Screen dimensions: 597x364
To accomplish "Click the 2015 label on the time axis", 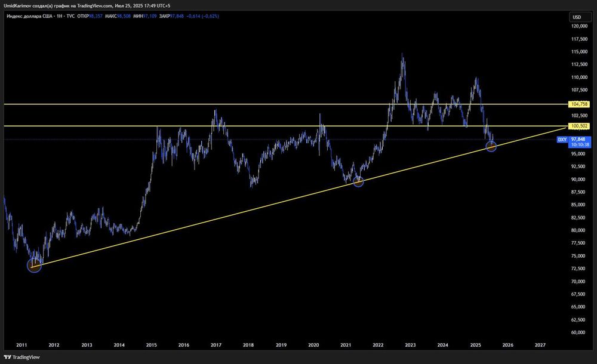I will [152, 345].
